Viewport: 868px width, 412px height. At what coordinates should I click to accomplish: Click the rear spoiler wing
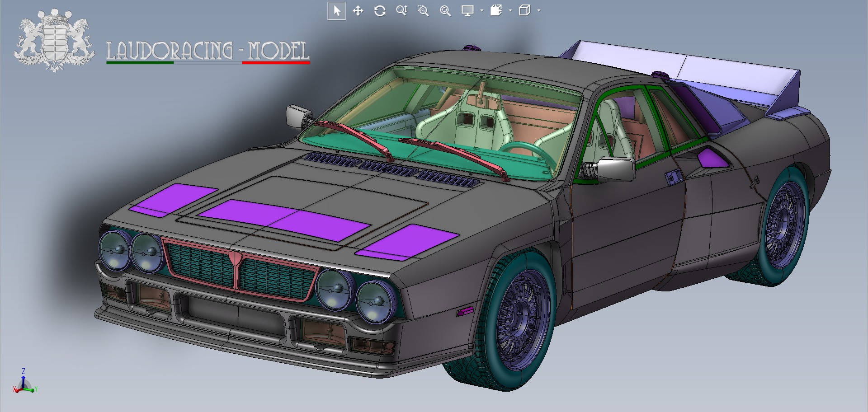tap(687, 72)
